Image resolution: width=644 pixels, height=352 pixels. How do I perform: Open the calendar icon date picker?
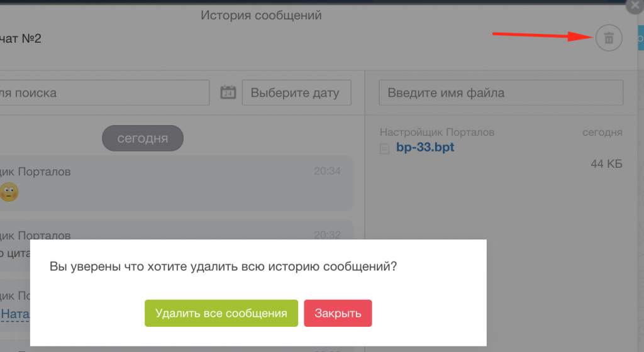click(x=228, y=92)
